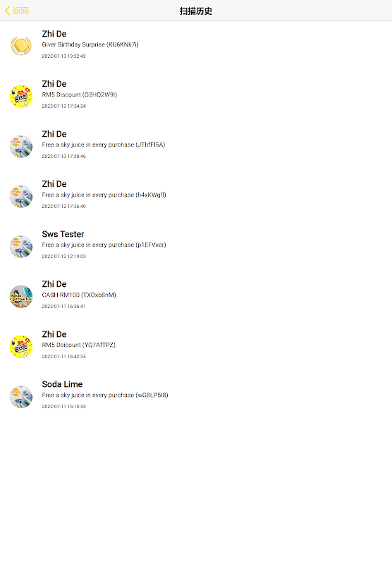The image size is (392, 564).
Task: Open the Sws Tester scan record
Action: [x=196, y=246]
